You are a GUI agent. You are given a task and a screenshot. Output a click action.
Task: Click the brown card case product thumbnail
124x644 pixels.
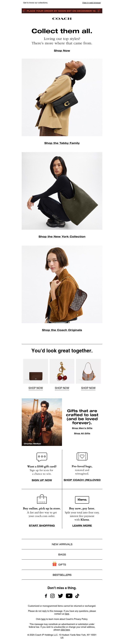[35, 371]
